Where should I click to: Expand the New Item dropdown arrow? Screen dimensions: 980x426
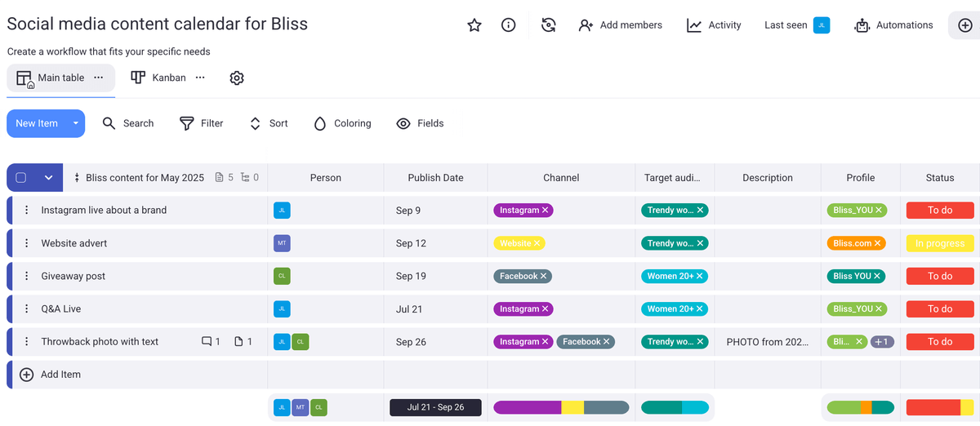[x=75, y=123]
